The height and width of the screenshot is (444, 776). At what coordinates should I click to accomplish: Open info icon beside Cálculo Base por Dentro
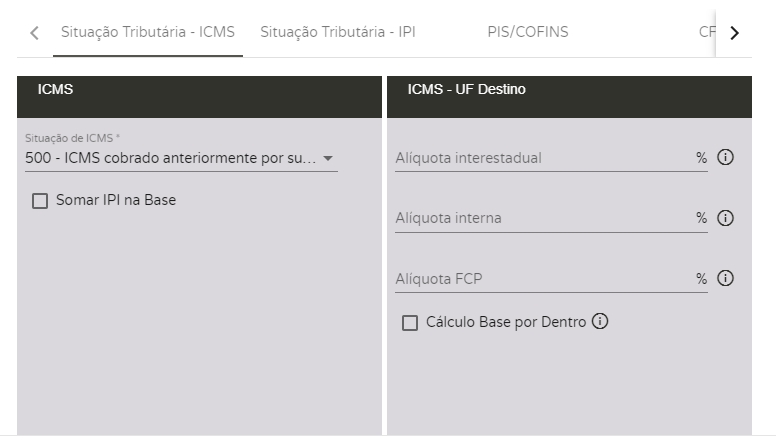(600, 322)
